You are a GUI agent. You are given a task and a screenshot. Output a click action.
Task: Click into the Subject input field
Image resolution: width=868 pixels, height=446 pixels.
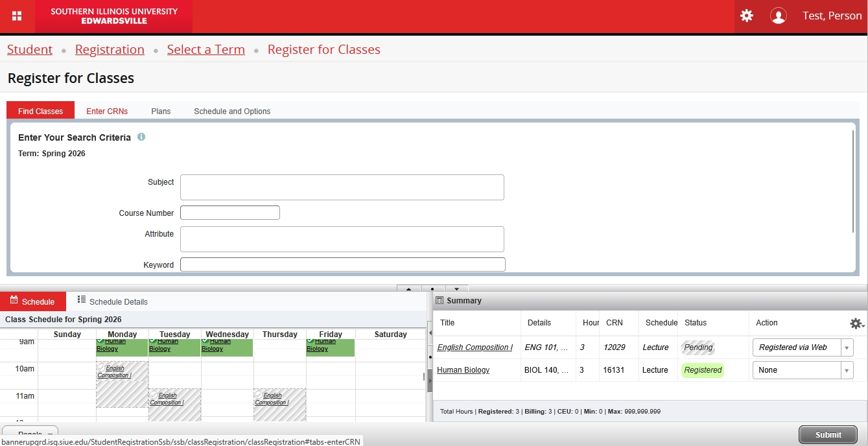342,187
